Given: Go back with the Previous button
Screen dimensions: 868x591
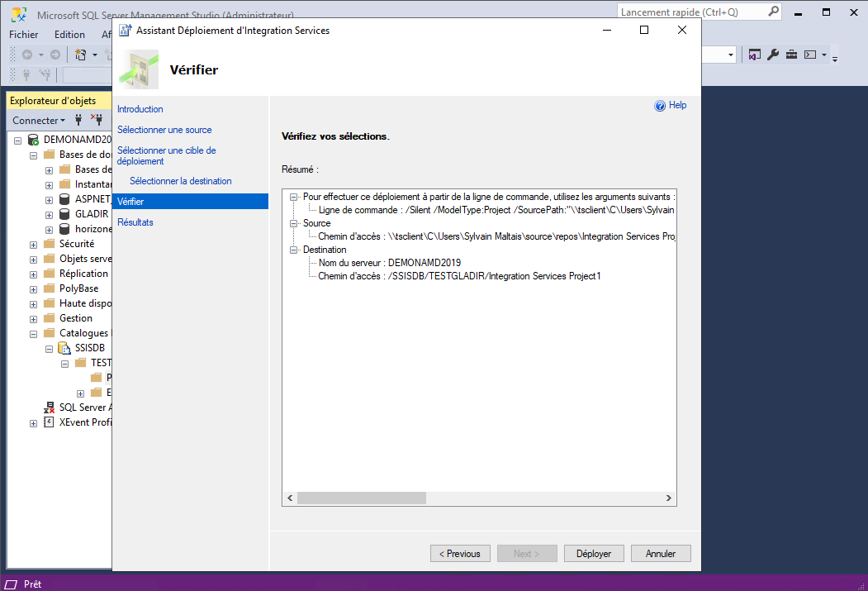Looking at the screenshot, I should click(x=460, y=553).
